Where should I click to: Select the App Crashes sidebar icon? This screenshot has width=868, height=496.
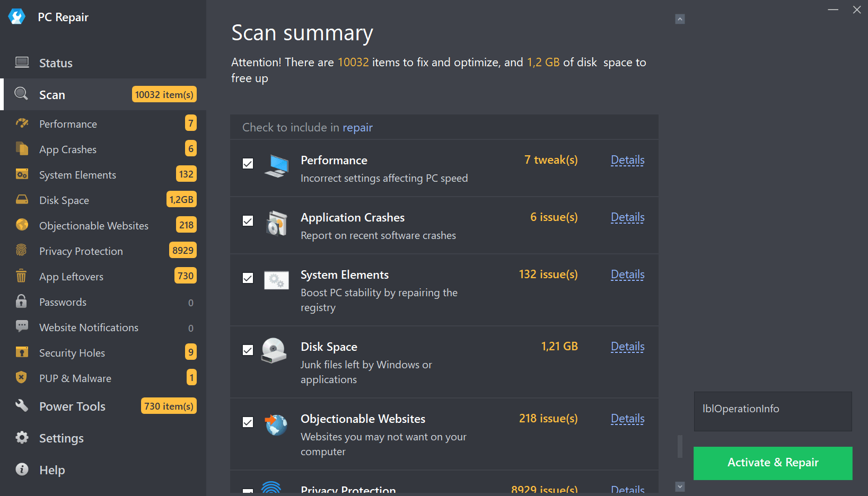point(22,149)
